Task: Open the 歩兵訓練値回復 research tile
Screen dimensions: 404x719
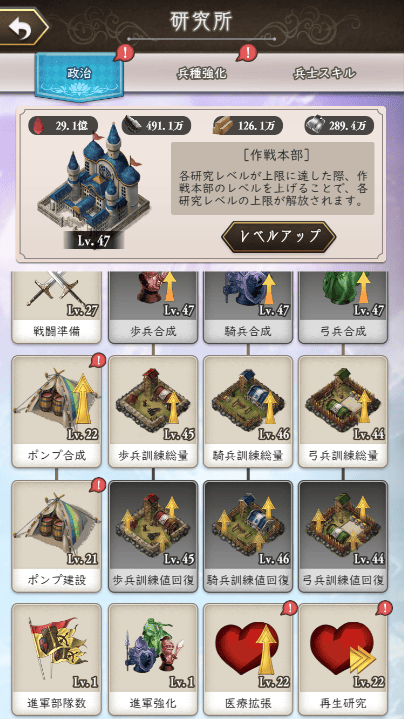Action: [x=153, y=536]
